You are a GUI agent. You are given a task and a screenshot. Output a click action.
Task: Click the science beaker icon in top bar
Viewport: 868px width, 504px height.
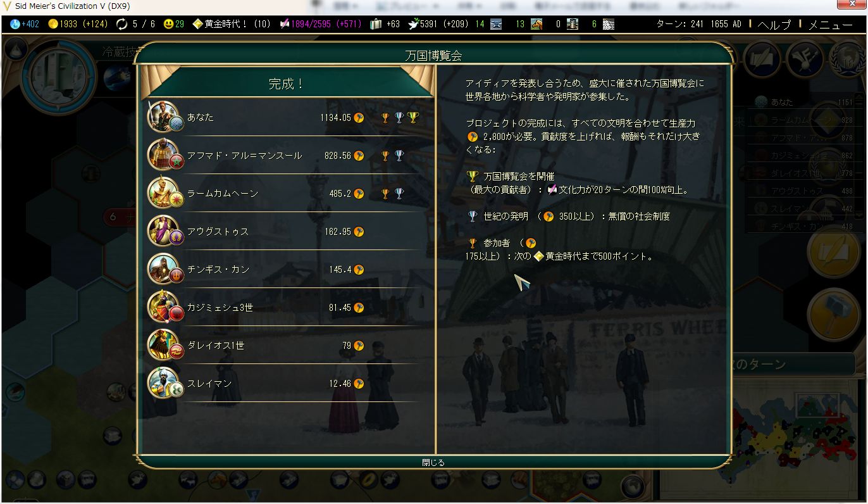(15, 24)
